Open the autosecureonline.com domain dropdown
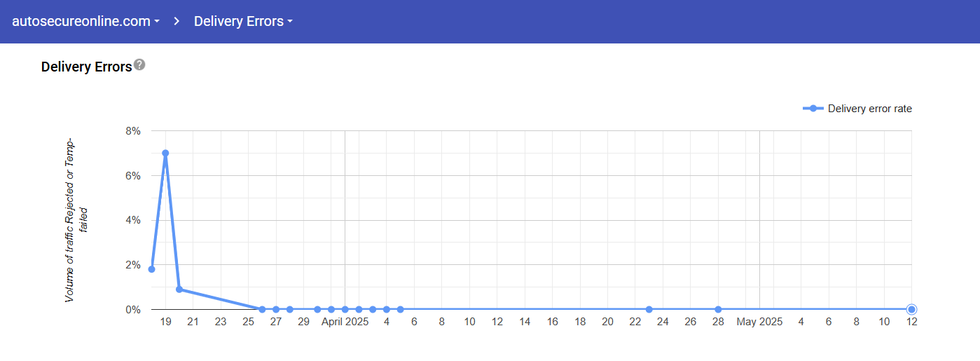This screenshot has height=361, width=980. pos(85,21)
